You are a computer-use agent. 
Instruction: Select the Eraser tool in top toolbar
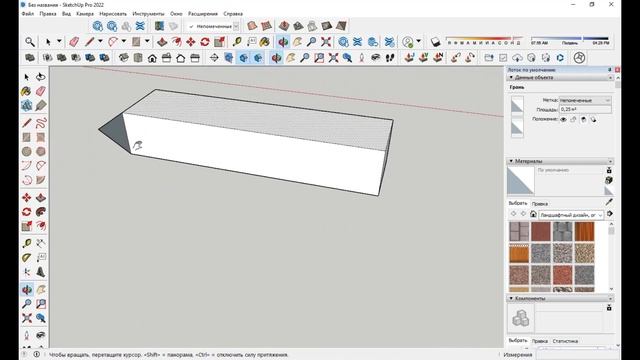[x=74, y=42]
